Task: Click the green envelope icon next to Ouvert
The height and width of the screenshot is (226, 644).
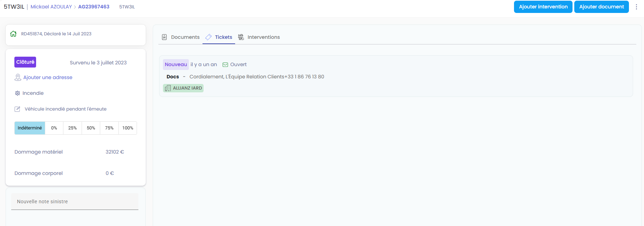Action: tap(225, 65)
